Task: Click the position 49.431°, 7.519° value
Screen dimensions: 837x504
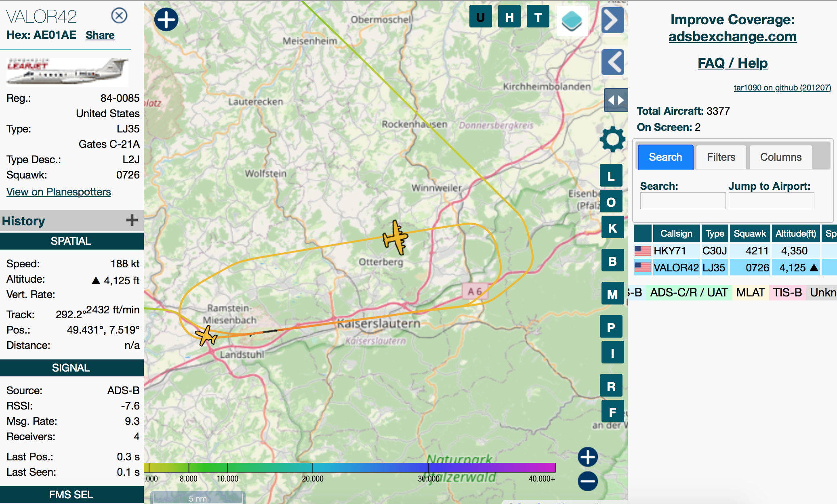Action: point(103,330)
